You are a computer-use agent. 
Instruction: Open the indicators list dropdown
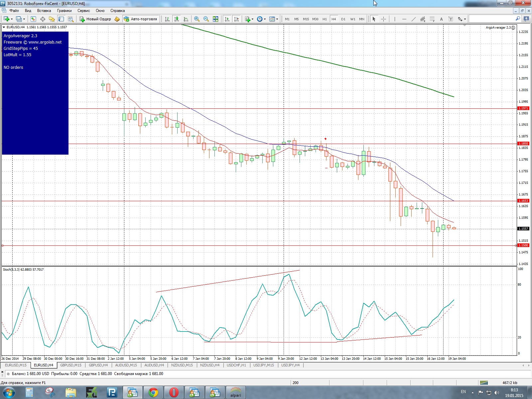(253, 19)
